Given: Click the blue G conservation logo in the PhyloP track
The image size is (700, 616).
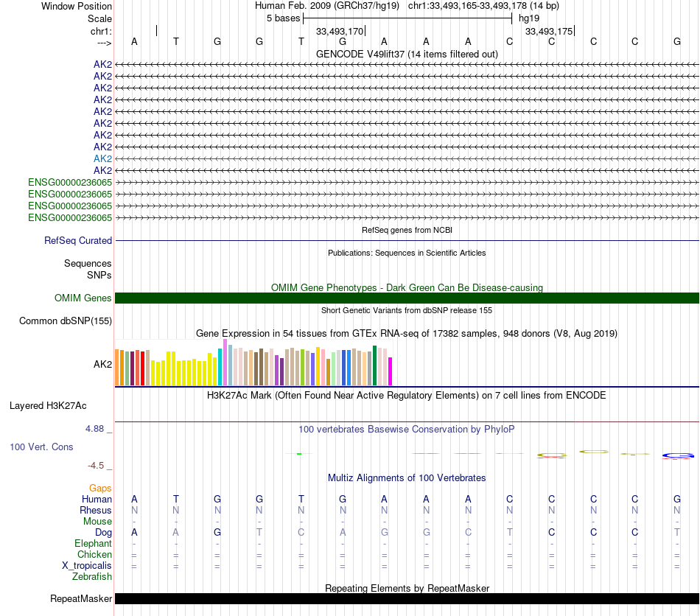Looking at the screenshot, I should point(678,456).
